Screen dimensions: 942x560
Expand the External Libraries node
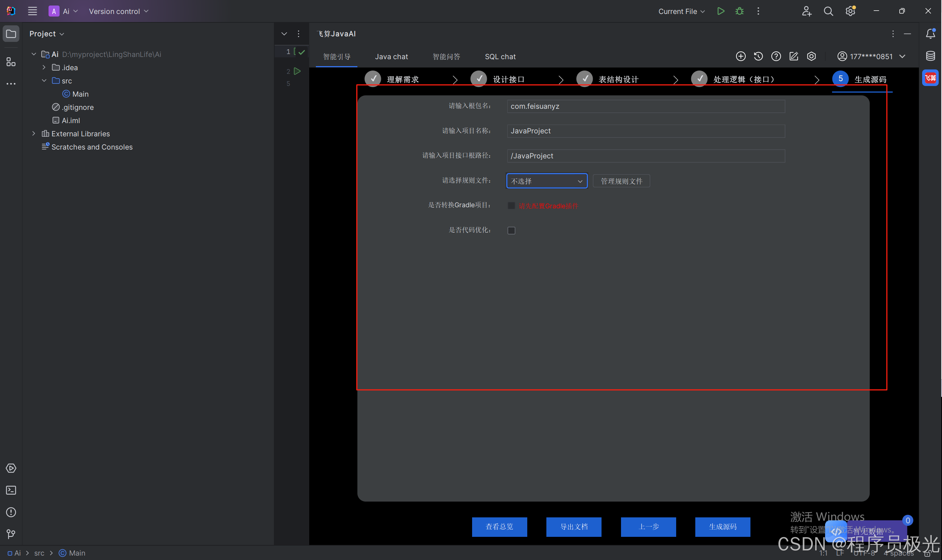click(33, 134)
